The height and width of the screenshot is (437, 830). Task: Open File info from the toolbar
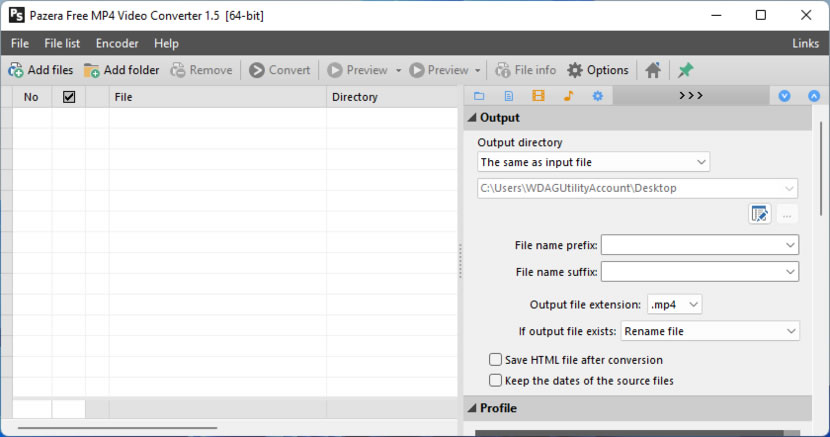[x=526, y=70]
